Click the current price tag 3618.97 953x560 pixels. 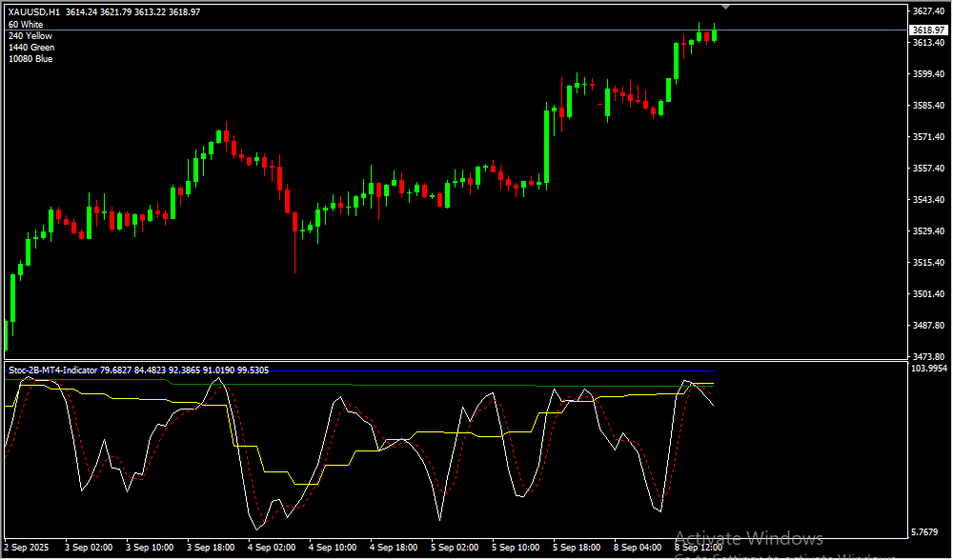pos(927,30)
